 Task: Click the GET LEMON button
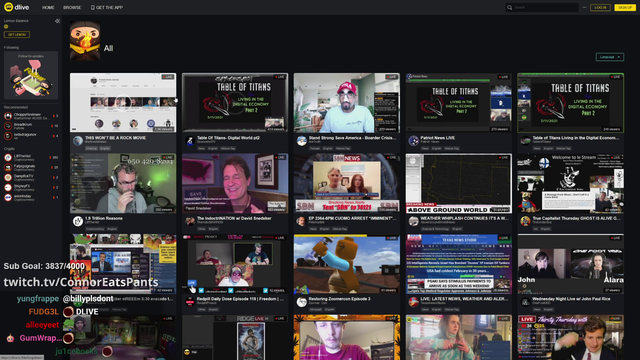[17, 35]
